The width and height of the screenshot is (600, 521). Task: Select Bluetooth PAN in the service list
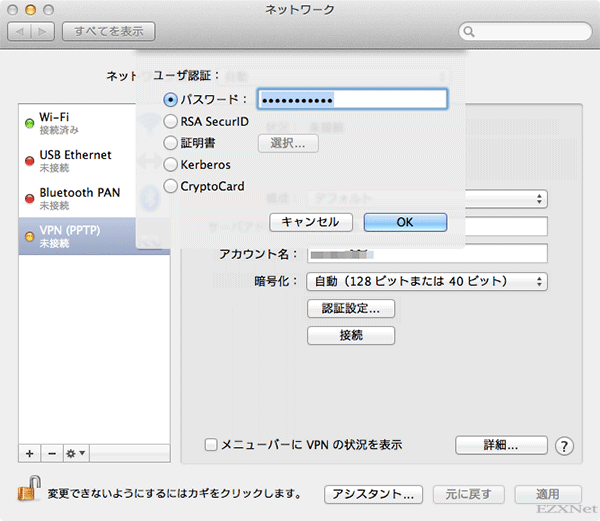pyautogui.click(x=77, y=199)
